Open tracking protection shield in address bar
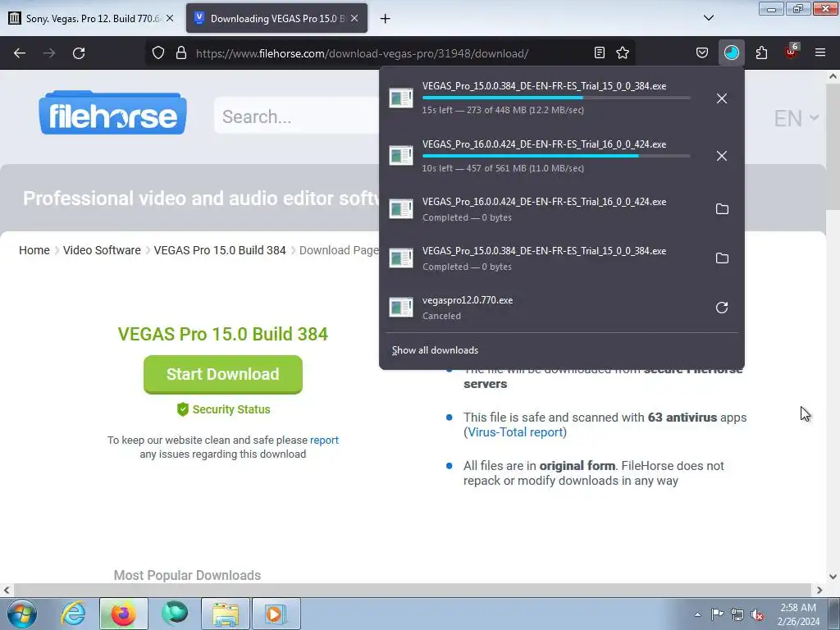Image resolution: width=840 pixels, height=630 pixels. [158, 53]
